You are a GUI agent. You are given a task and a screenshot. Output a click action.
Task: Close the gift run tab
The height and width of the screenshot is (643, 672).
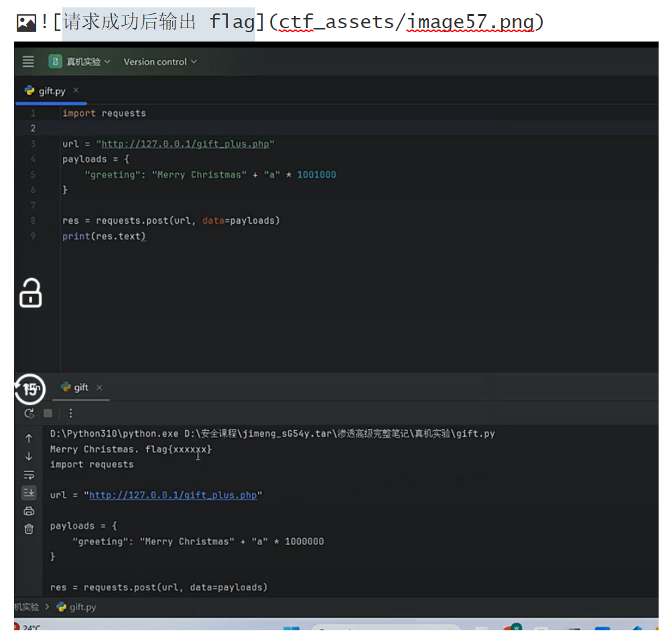pyautogui.click(x=99, y=387)
